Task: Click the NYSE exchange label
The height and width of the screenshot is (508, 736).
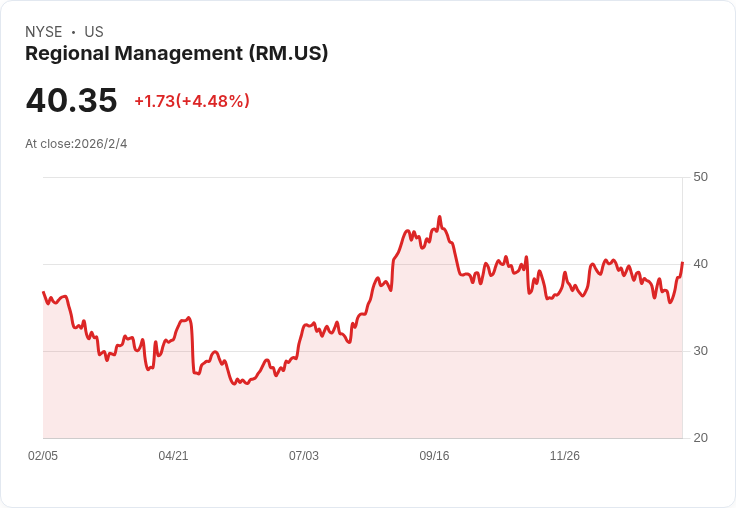Action: pos(44,32)
